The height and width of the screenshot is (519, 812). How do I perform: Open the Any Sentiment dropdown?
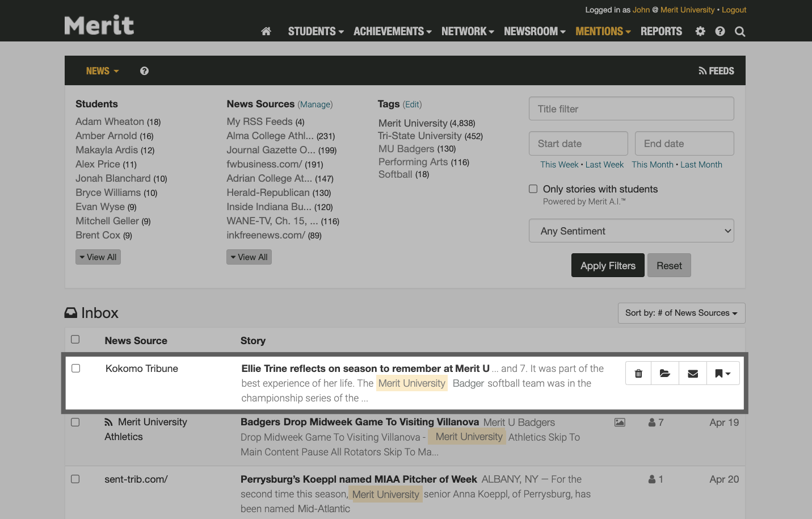point(631,231)
